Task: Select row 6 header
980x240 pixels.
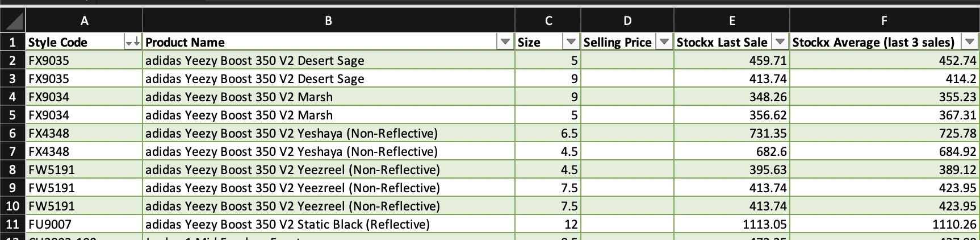Action: pyautogui.click(x=12, y=133)
